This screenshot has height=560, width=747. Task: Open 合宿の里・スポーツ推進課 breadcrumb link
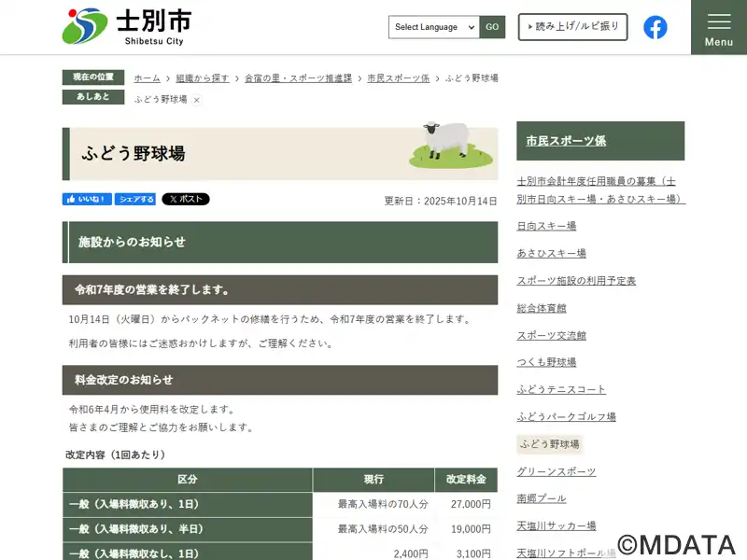tap(298, 78)
